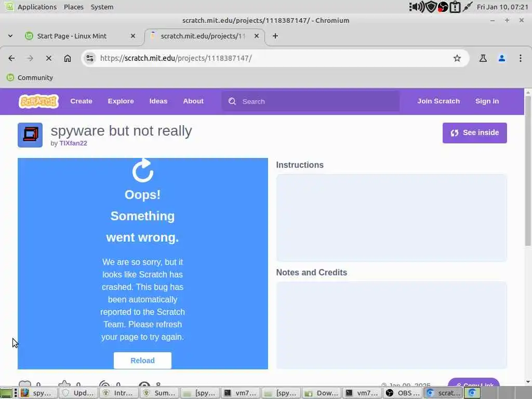Switch to the Sum... taskbar window
532x399 pixels.
pos(159,393)
